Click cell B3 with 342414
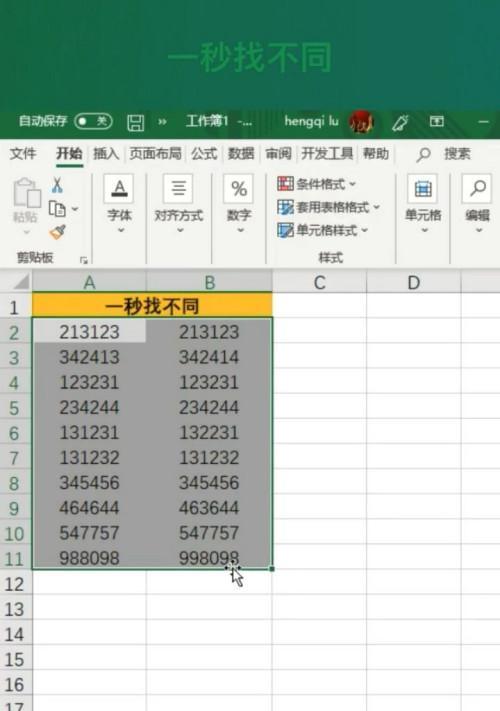 [209, 357]
